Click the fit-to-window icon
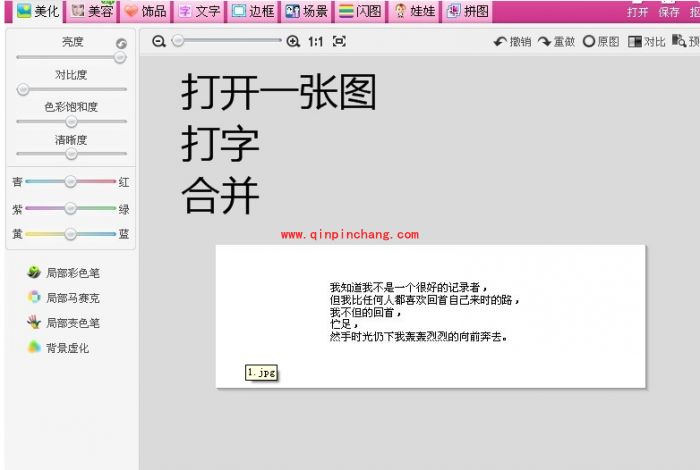Viewport: 700px width, 470px height. (x=339, y=42)
